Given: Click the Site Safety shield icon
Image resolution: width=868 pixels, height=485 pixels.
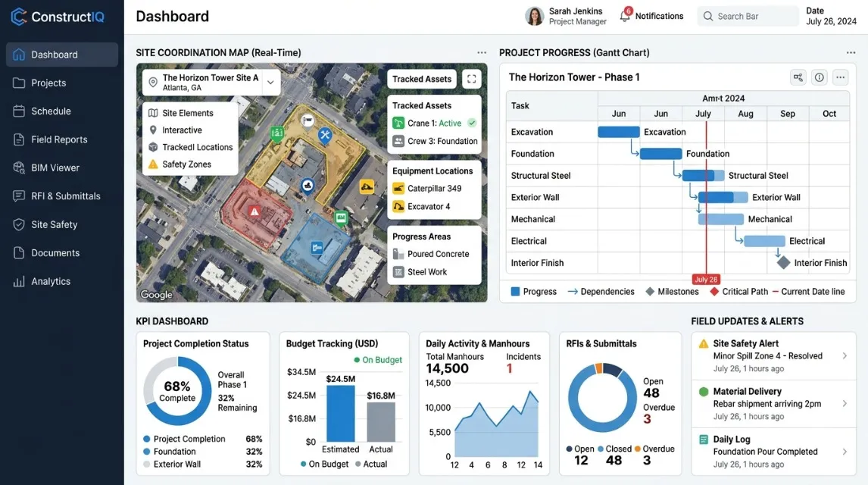Looking at the screenshot, I should 19,224.
